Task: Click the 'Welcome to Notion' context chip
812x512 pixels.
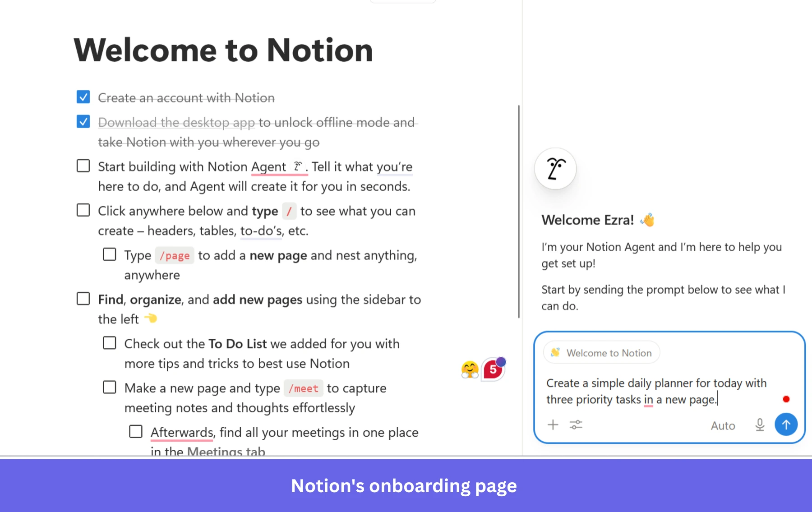Action: 601,353
